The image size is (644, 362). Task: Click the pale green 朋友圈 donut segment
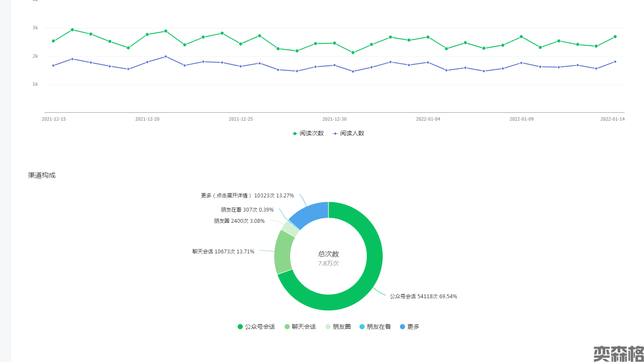[290, 228]
